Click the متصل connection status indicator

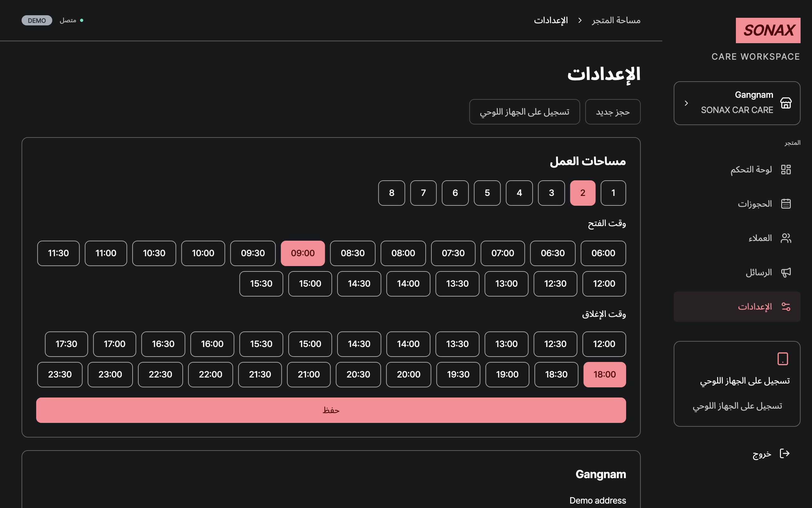click(71, 21)
